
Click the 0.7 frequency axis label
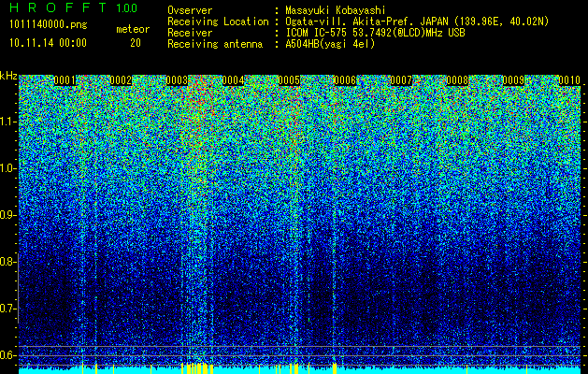click(x=7, y=309)
